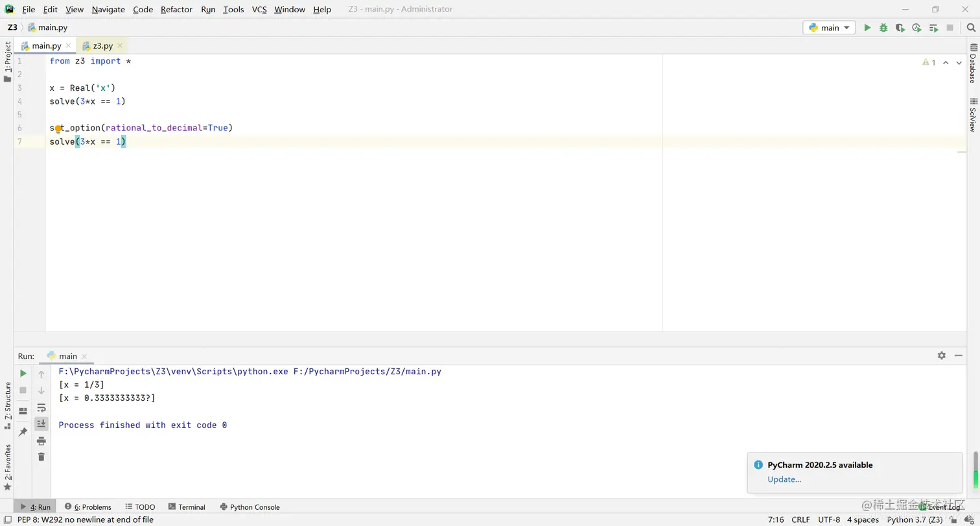Open the Database side panel
Screen dimensions: 980x526
pyautogui.click(x=973, y=64)
